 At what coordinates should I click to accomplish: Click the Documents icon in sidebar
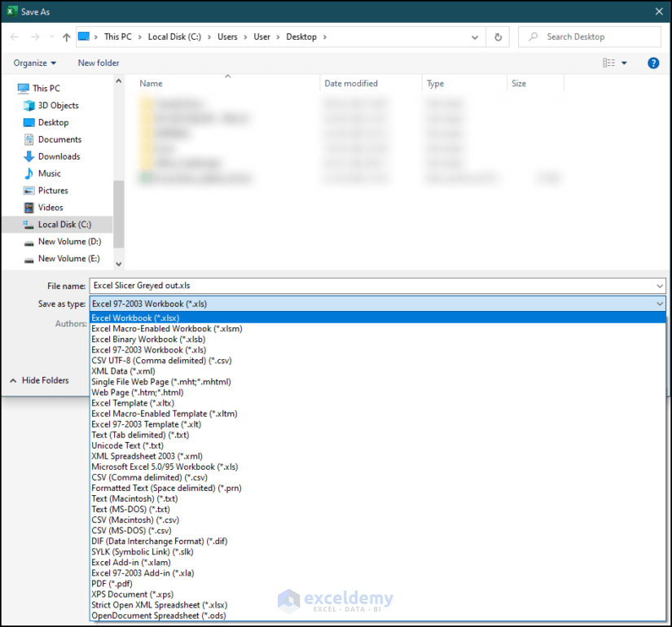pyautogui.click(x=29, y=139)
